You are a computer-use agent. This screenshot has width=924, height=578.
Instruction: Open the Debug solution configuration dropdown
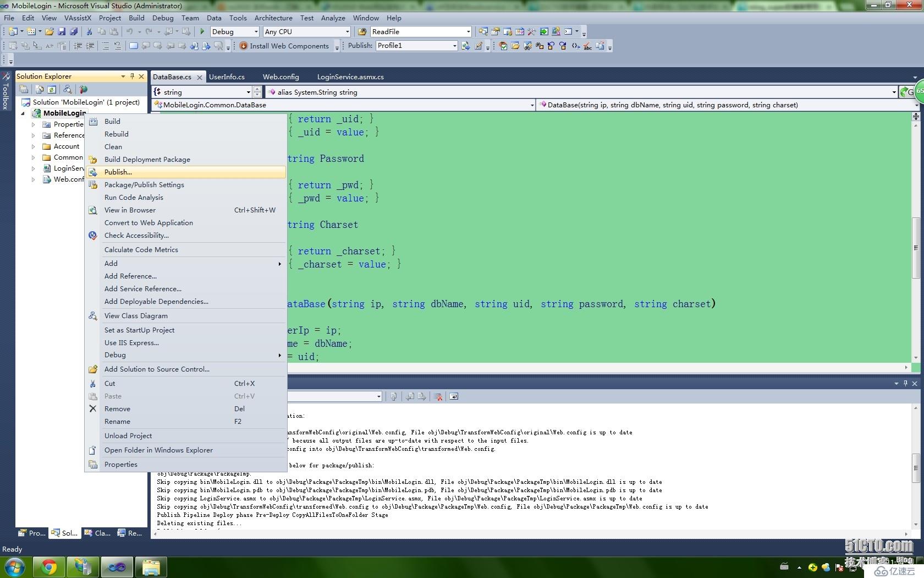pos(256,32)
